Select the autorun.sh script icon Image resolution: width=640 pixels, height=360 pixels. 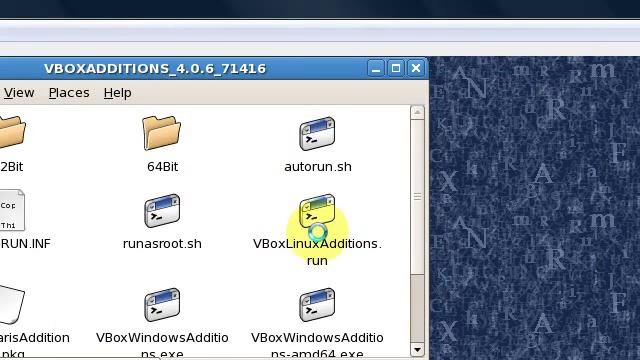(x=317, y=134)
